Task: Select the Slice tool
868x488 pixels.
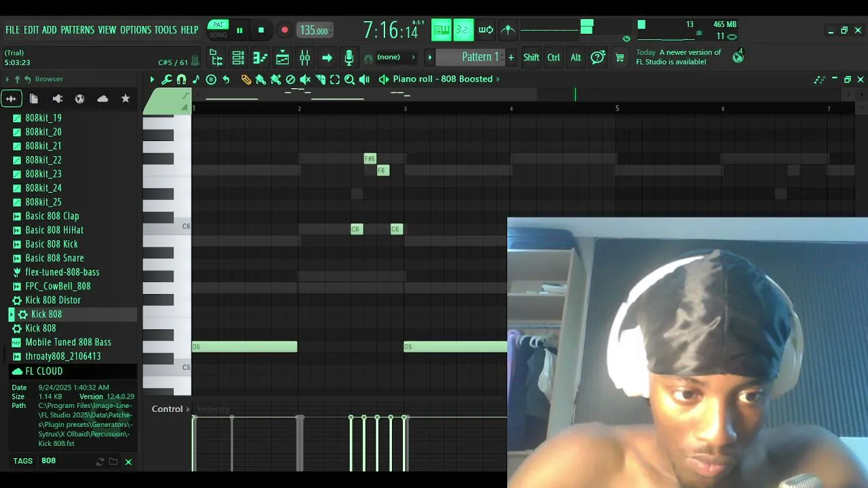Action: pyautogui.click(x=320, y=79)
